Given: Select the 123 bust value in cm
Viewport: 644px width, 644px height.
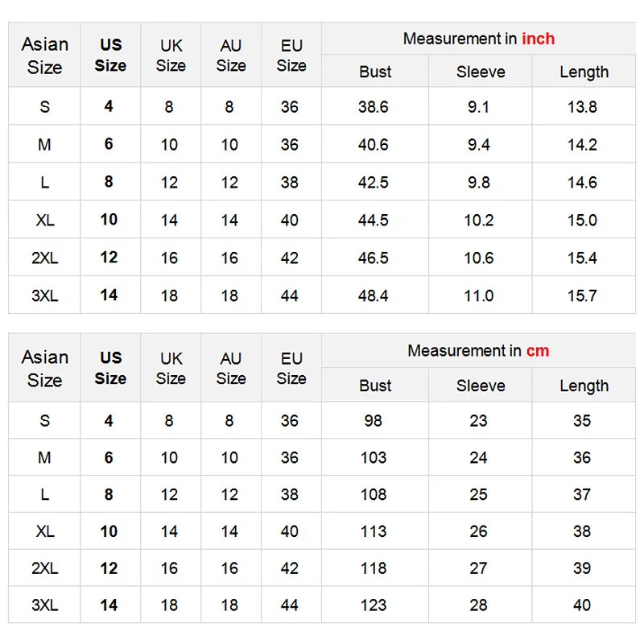Looking at the screenshot, I should (x=374, y=605).
